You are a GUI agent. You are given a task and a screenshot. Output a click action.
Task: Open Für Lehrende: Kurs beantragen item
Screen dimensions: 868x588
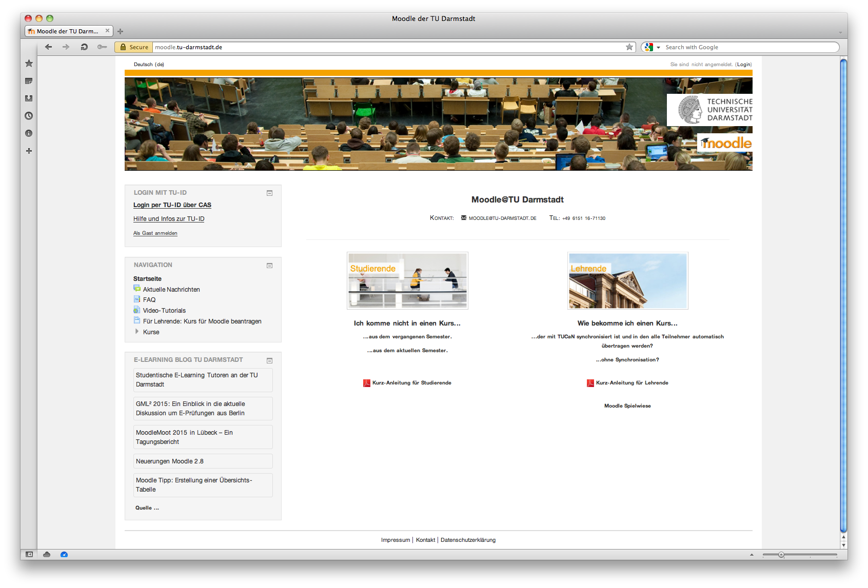click(x=202, y=321)
